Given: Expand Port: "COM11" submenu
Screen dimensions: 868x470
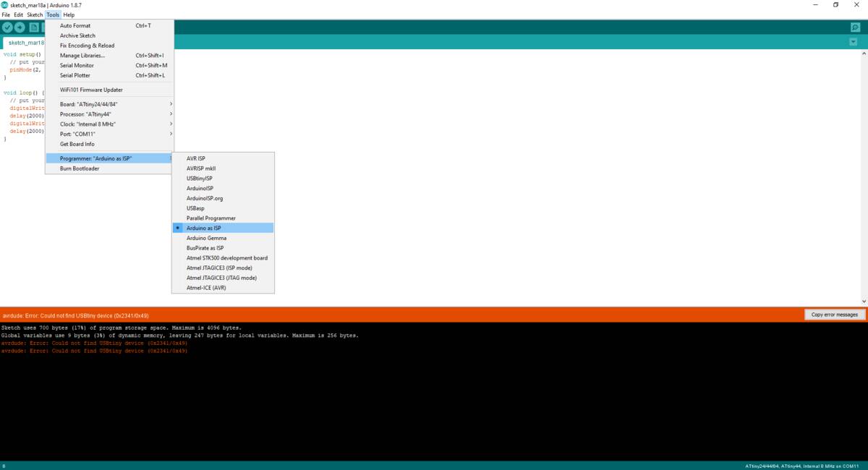Looking at the screenshot, I should click(x=110, y=134).
